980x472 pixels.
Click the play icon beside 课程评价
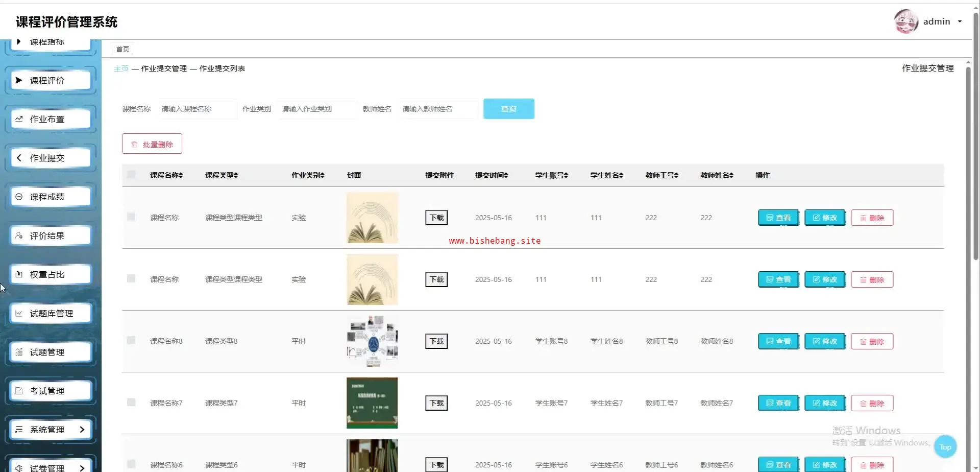pos(19,80)
